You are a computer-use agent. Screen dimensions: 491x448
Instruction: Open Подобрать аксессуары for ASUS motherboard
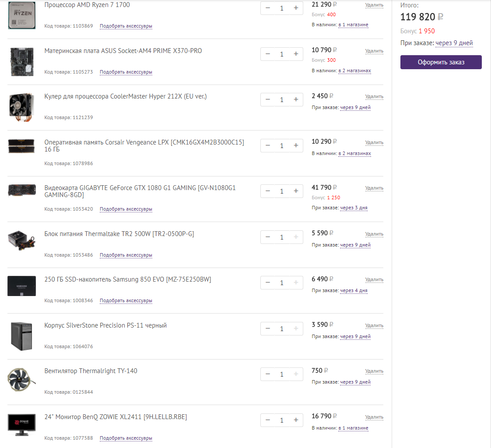tap(126, 72)
